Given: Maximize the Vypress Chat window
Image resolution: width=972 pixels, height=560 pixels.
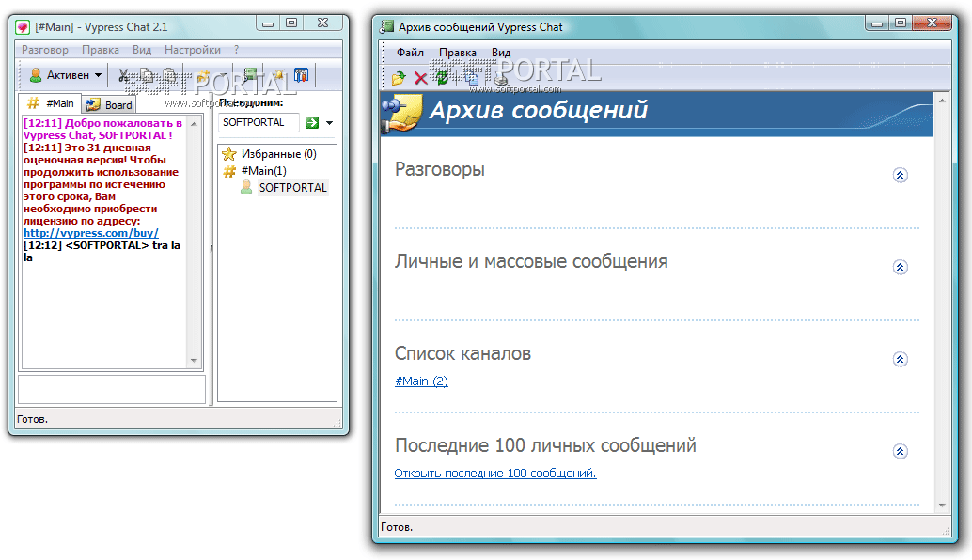Looking at the screenshot, I should [x=290, y=23].
